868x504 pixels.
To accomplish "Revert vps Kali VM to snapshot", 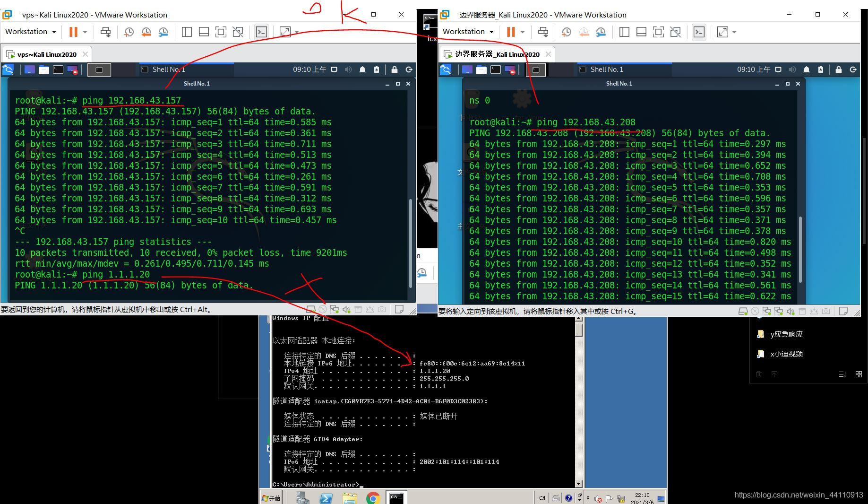I will pos(146,32).
